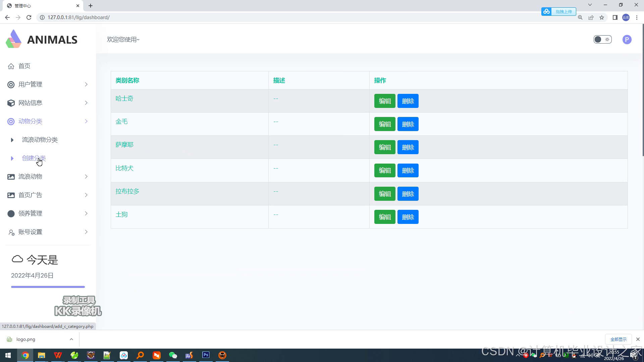
Task: Click the 网站信息 cube icon
Action: tap(11, 103)
